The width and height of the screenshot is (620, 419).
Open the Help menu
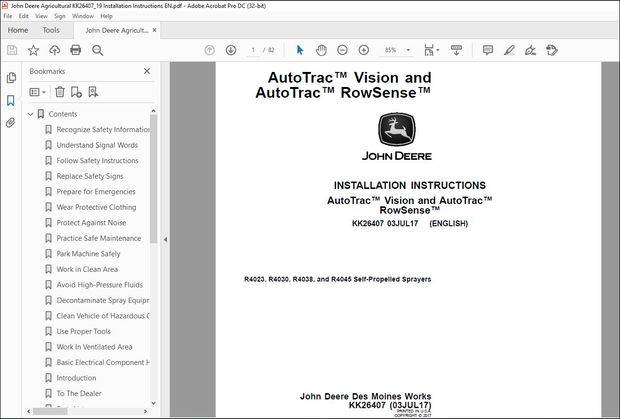click(x=106, y=16)
